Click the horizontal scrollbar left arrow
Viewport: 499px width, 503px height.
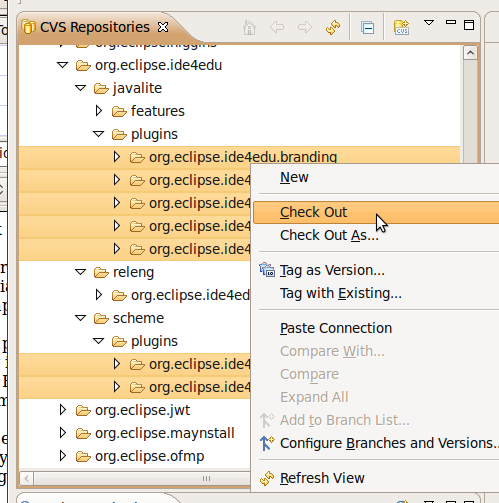tap(27, 479)
